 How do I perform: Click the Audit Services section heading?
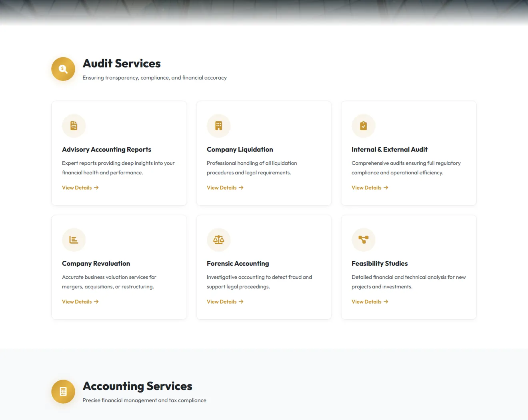122,64
